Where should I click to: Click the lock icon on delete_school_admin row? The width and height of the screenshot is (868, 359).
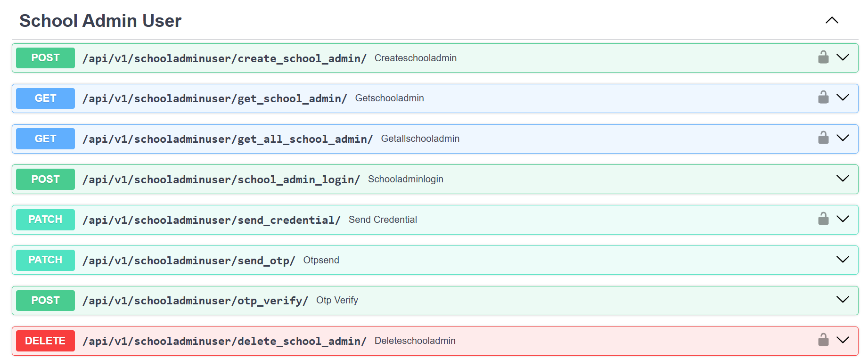point(823,340)
